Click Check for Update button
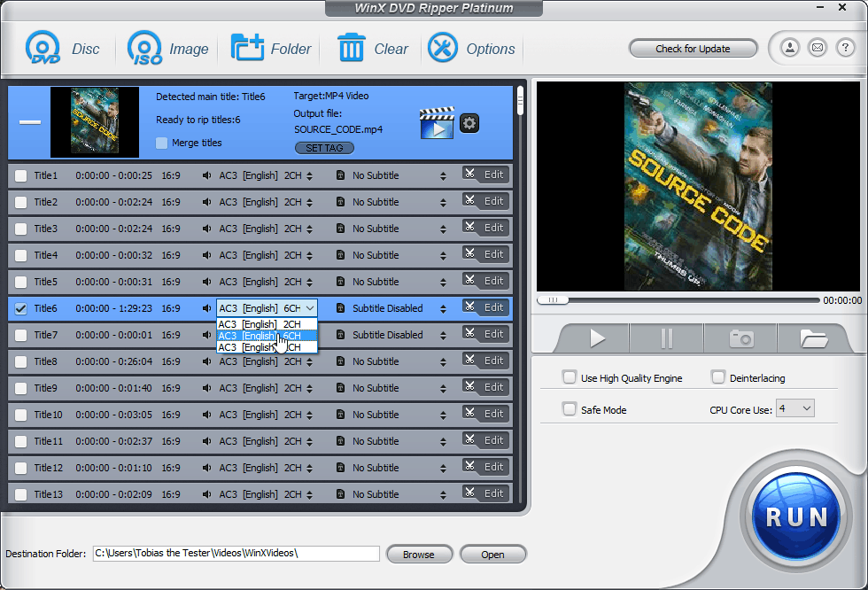868x590 pixels. coord(693,49)
